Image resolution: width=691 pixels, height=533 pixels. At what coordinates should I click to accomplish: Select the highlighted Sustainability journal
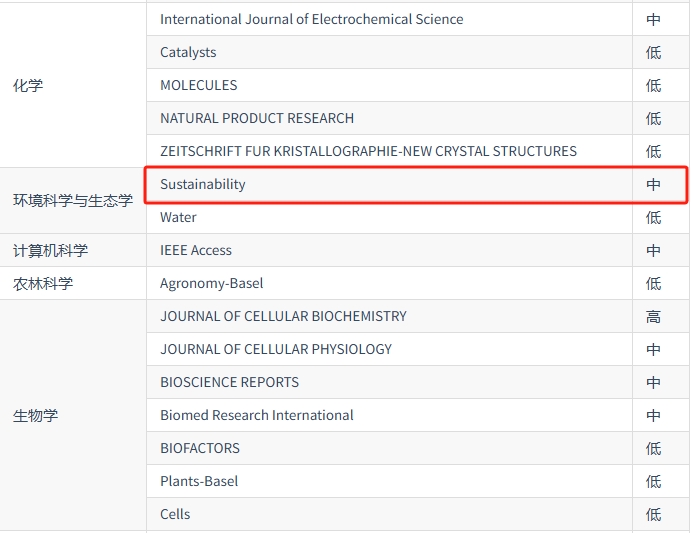[203, 184]
